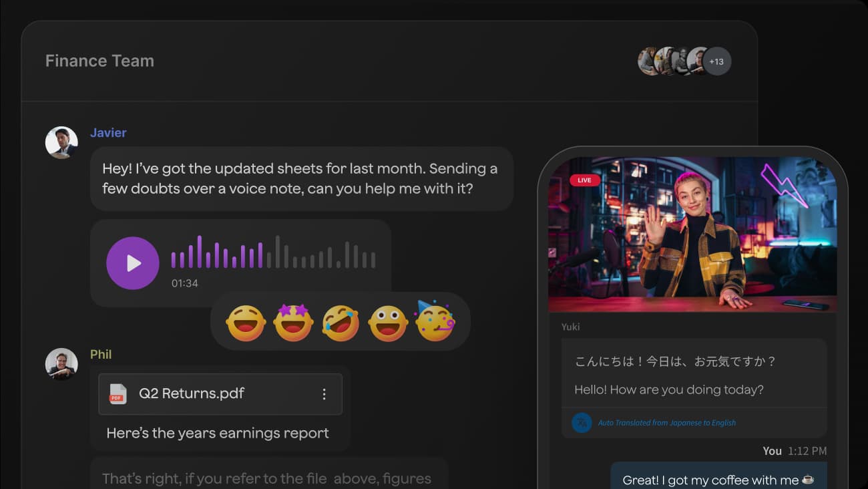Click the PDF file icon

tap(118, 394)
